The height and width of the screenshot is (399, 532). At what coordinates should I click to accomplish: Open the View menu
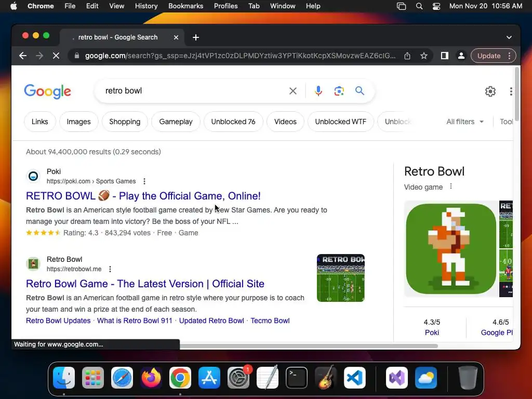tap(117, 6)
